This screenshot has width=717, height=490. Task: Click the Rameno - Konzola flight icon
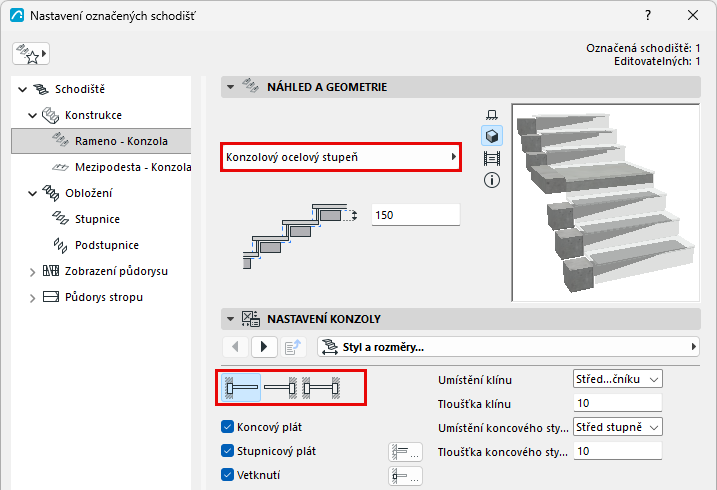point(60,139)
